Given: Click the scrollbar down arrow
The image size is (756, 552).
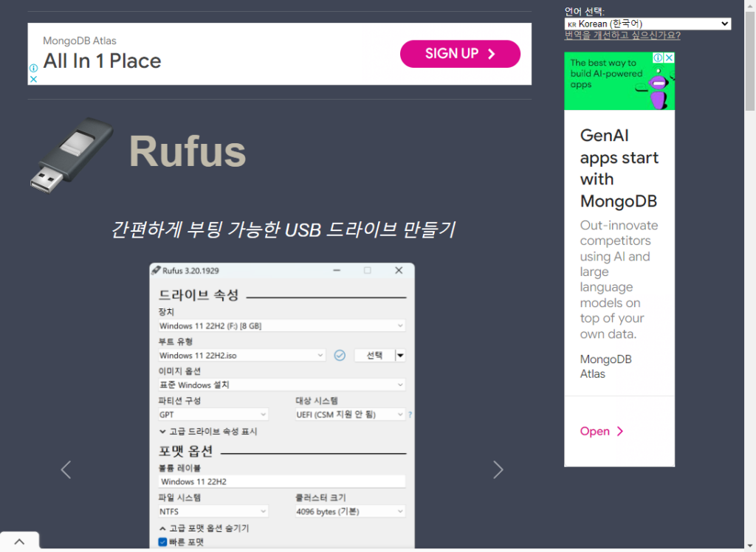Looking at the screenshot, I should (750, 545).
